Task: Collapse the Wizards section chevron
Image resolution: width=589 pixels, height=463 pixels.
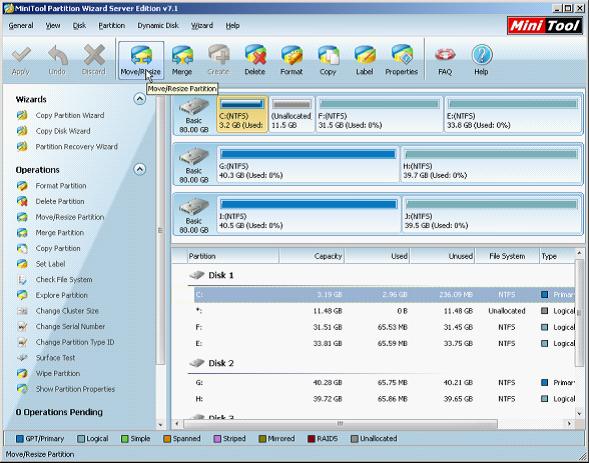Action: 140,99
